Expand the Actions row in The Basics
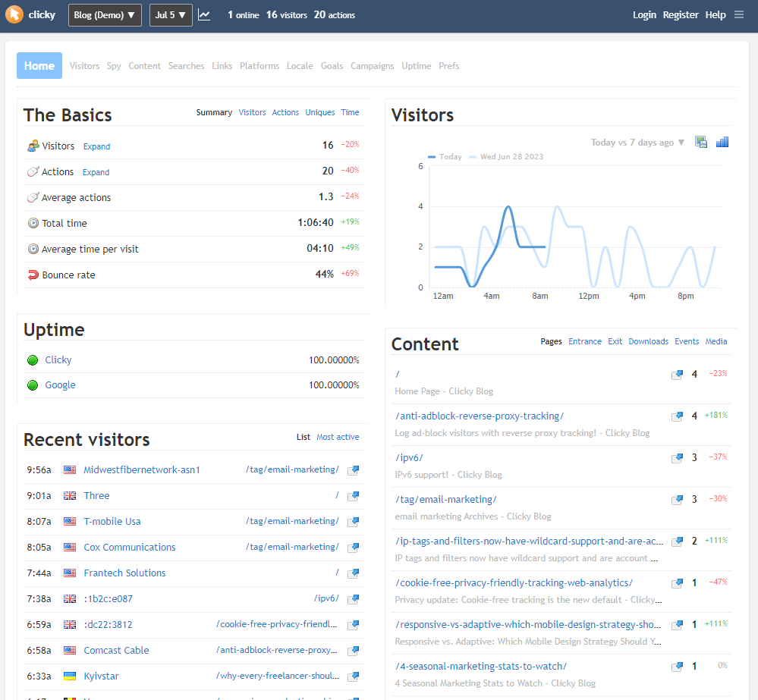 click(96, 172)
